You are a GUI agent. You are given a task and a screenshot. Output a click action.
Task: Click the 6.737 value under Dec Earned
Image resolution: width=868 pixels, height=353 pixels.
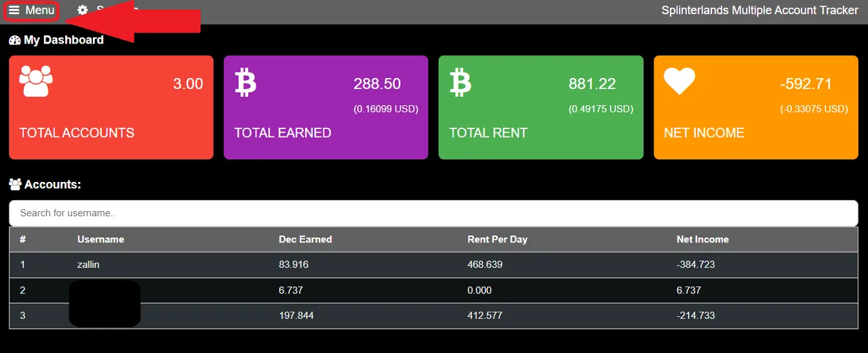click(x=291, y=290)
